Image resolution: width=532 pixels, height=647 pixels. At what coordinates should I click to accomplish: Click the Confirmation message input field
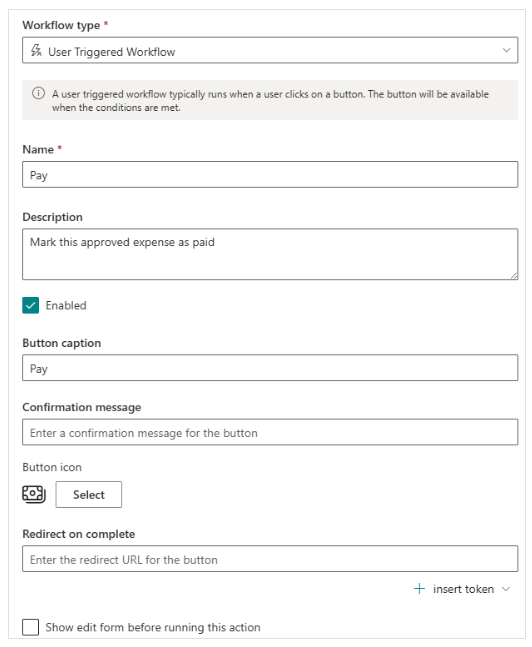click(x=270, y=432)
